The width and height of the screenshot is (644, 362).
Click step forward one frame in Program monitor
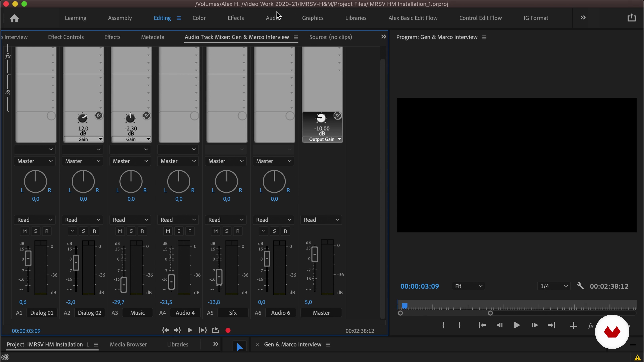534,325
